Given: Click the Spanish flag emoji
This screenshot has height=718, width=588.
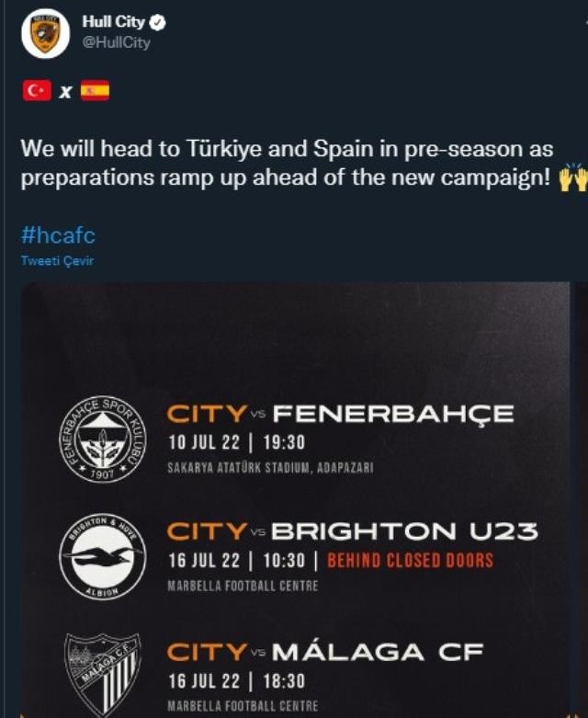Looking at the screenshot, I should point(96,90).
